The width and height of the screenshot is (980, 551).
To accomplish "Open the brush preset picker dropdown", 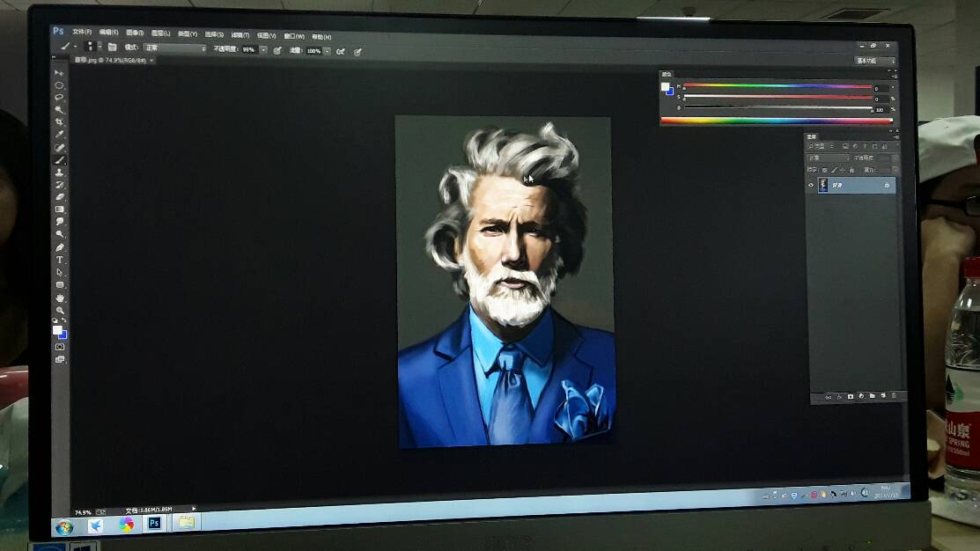I will [x=99, y=47].
